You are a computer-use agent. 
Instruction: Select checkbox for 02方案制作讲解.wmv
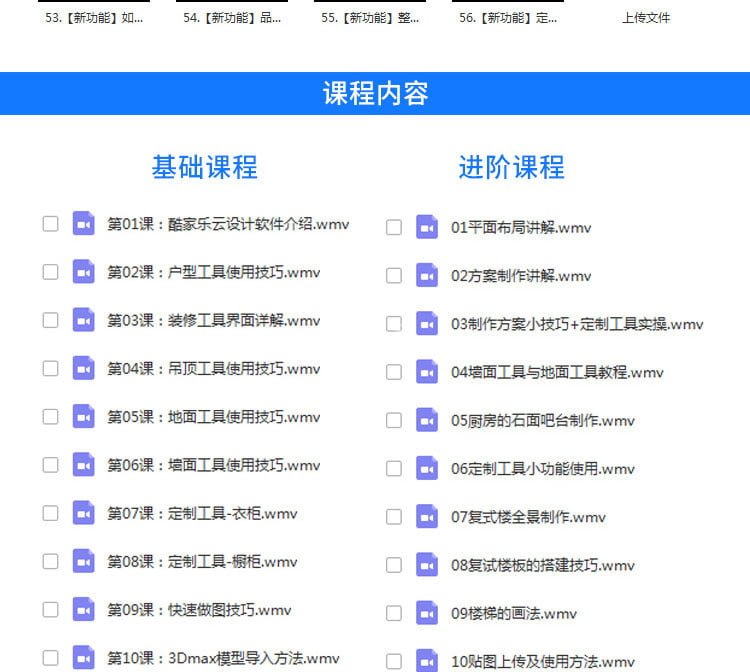tap(394, 275)
